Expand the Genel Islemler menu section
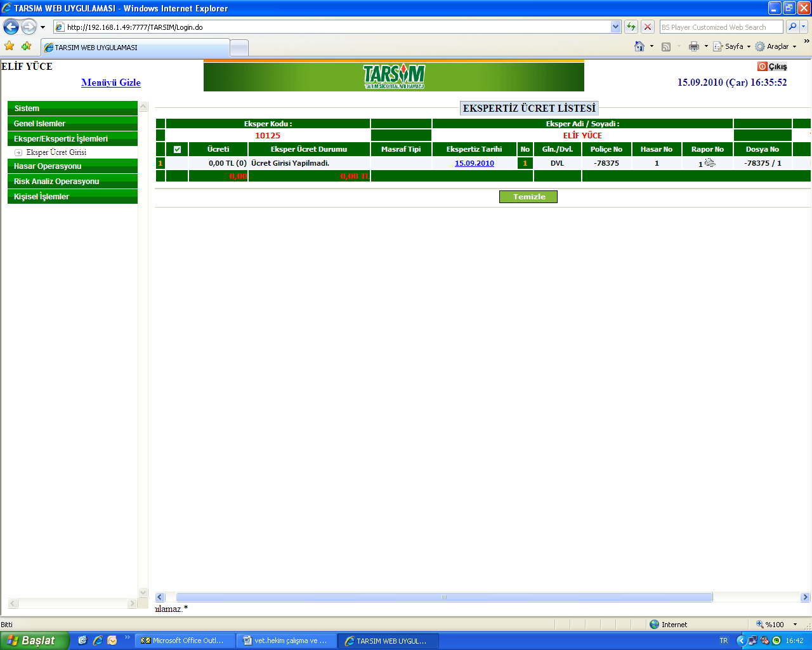The width and height of the screenshot is (812, 650). pos(72,123)
